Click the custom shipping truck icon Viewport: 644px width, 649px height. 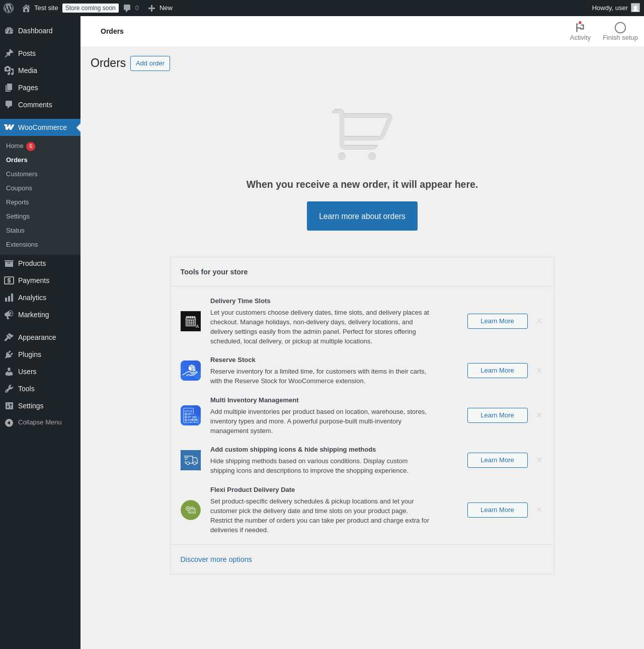coord(191,460)
